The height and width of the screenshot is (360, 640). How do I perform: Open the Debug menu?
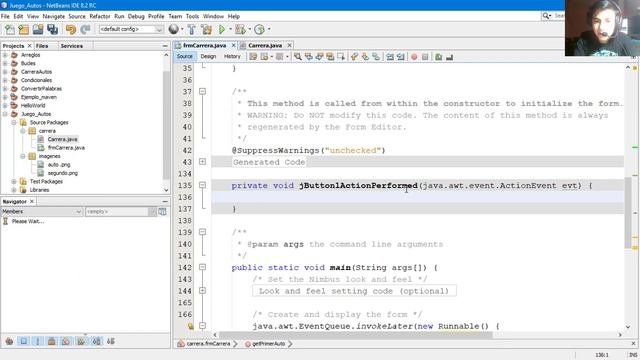136,16
